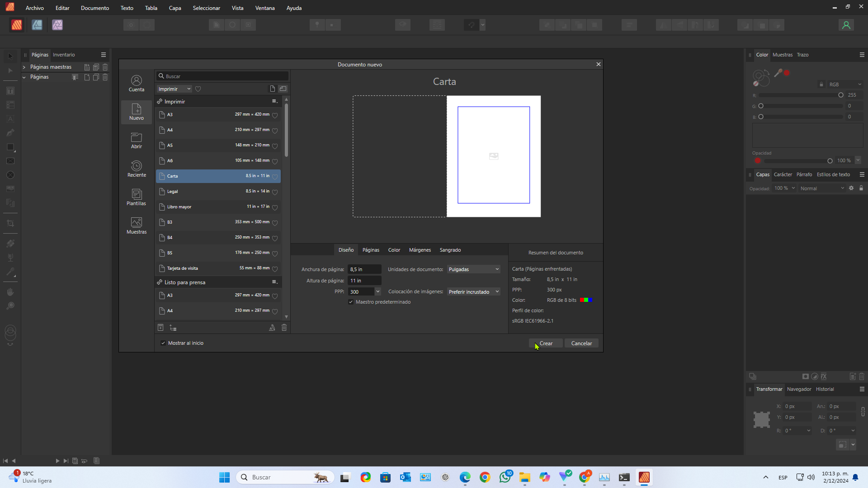
Task: Show the Reciente documents section
Action: coord(136,169)
